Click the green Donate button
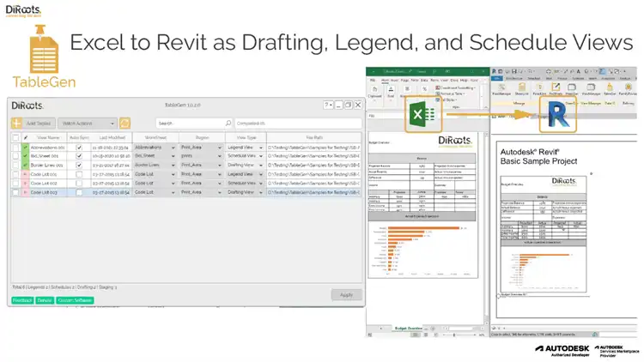This screenshot has width=644, height=362. coord(45,300)
